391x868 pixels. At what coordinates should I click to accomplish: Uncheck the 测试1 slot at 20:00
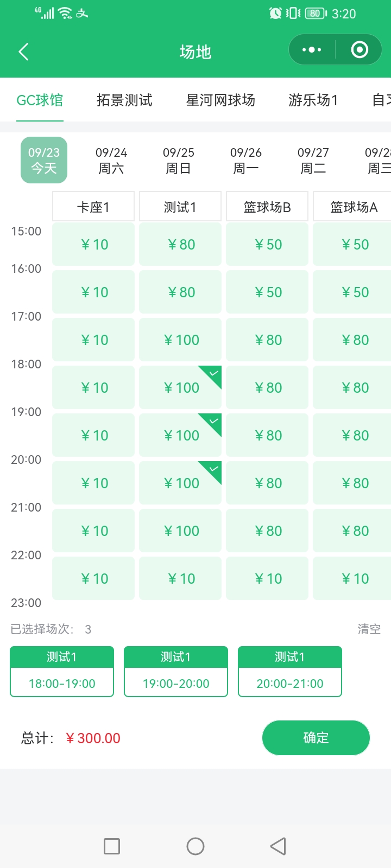click(x=180, y=483)
